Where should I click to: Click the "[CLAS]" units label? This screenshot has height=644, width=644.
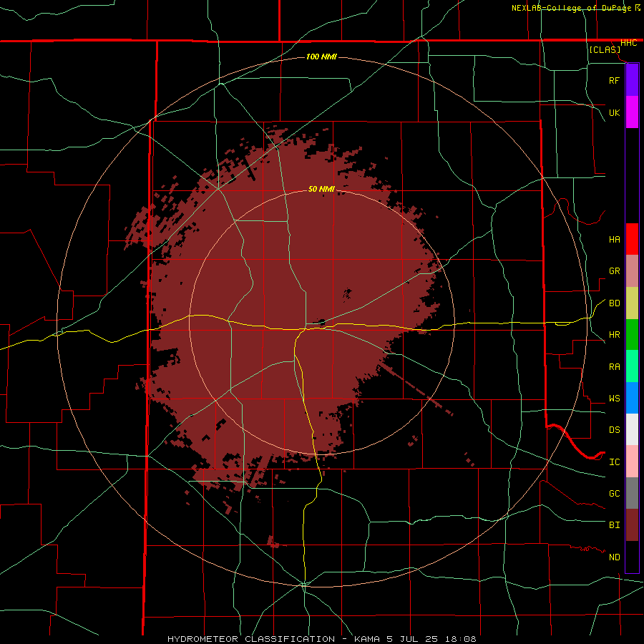click(x=605, y=49)
